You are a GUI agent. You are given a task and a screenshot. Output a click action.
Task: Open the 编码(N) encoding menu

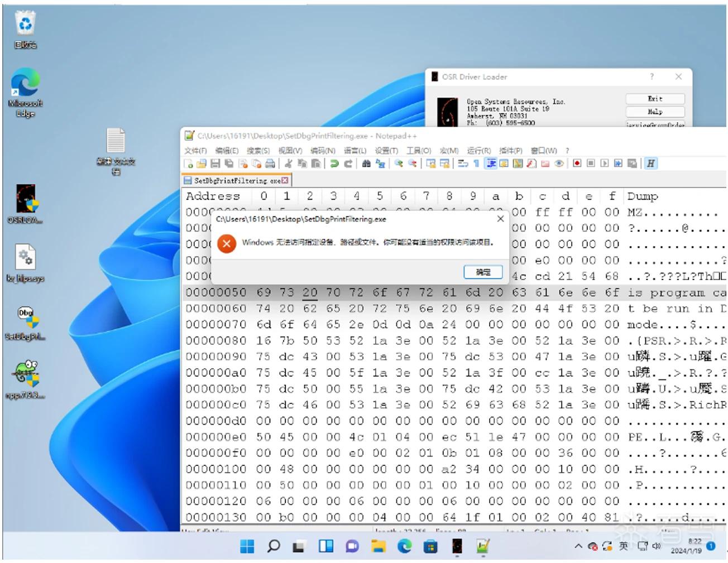point(323,151)
